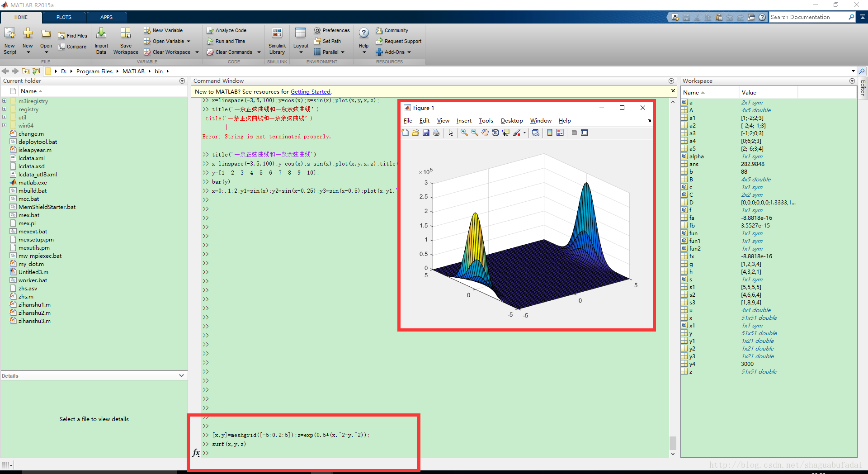868x474 pixels.
Task: Open the Add-Ons dropdown
Action: (393, 52)
